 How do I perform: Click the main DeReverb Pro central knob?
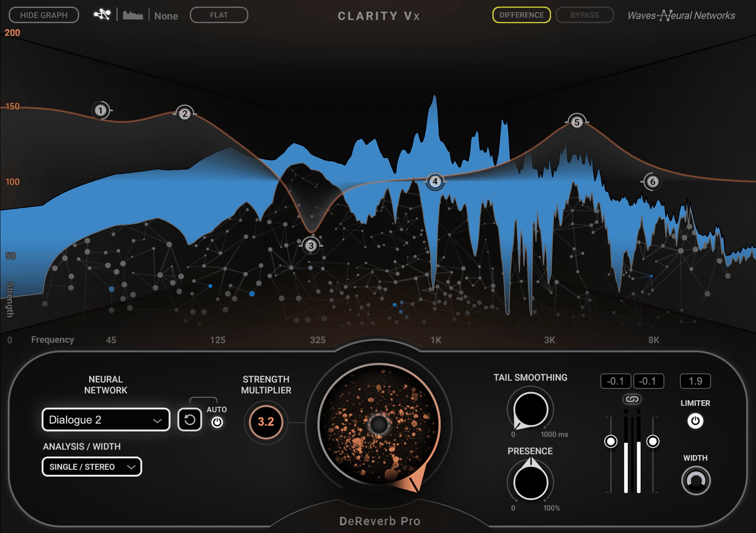379,424
